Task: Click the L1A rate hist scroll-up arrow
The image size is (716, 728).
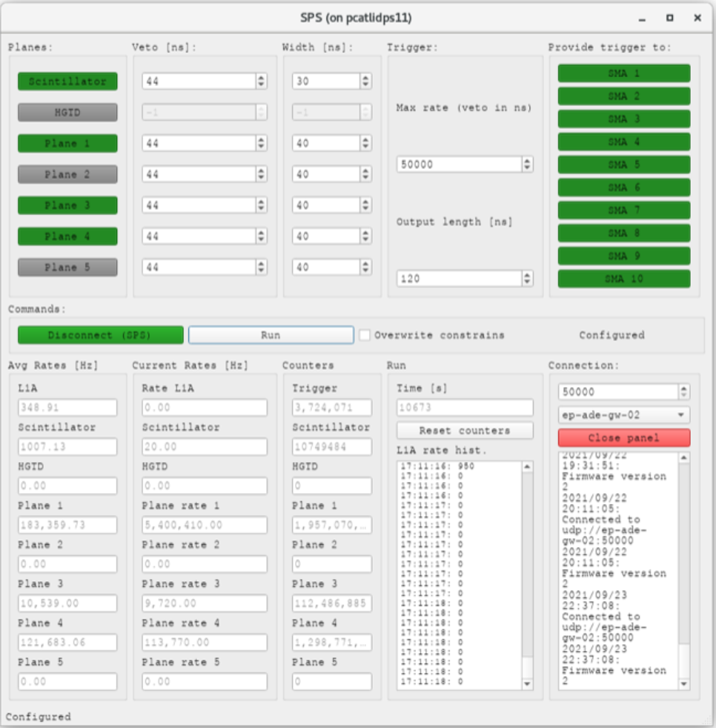Action: point(527,466)
